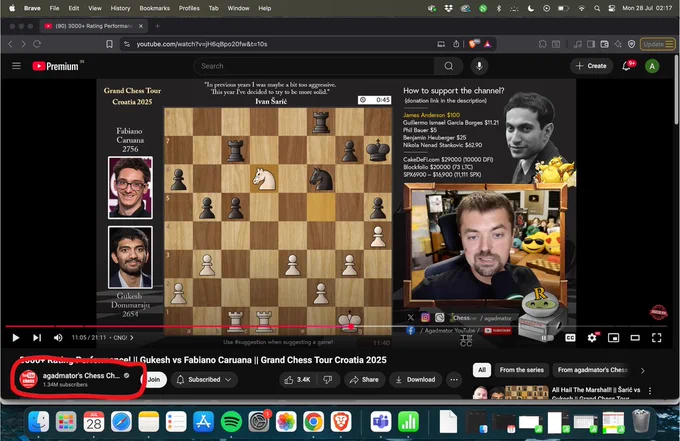The height and width of the screenshot is (441, 680).
Task: Open options for All Hail The Marshall video
Action: (x=650, y=391)
